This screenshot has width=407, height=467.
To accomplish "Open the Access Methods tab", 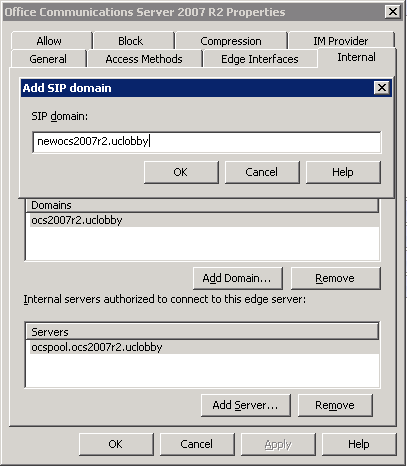I will tap(144, 59).
